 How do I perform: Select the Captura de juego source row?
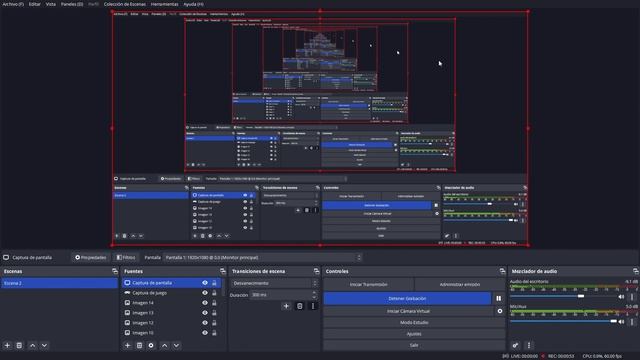(171, 293)
